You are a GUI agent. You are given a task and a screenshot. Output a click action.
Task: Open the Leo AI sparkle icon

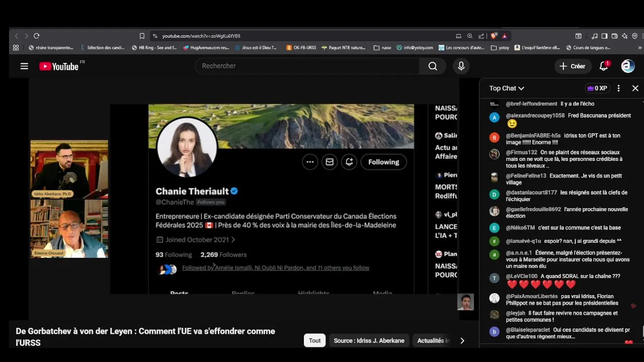coord(624,36)
